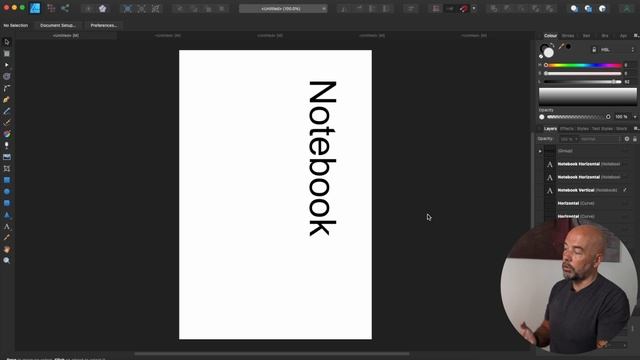This screenshot has width=640, height=360.
Task: Switch to the Export Persona
Action: tap(65, 8)
